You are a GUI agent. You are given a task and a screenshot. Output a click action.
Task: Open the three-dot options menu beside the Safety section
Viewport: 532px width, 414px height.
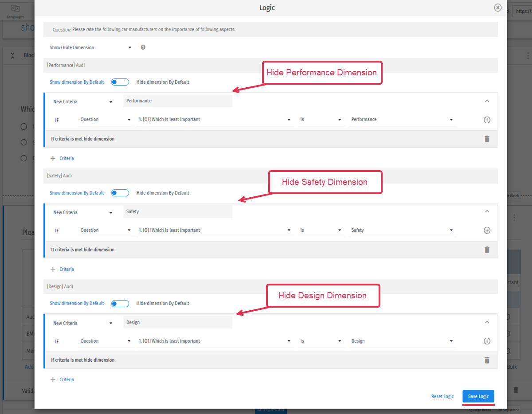(x=514, y=217)
